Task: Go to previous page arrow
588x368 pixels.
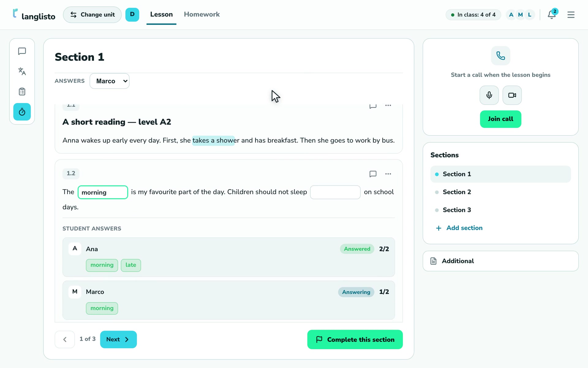Action: coord(65,339)
